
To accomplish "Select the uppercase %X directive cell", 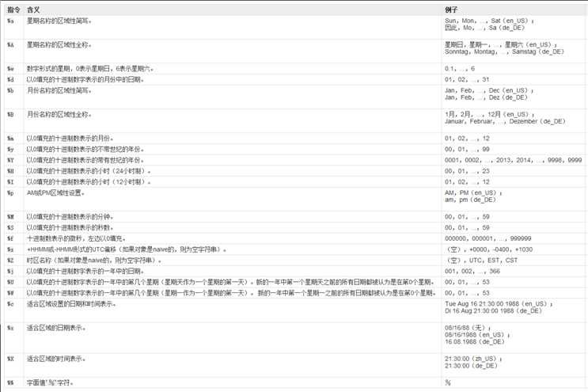I will (10, 359).
